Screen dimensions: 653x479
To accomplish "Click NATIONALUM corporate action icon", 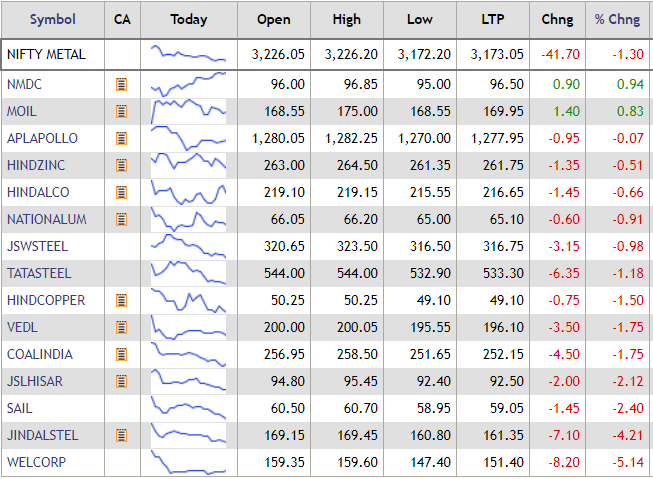I will point(122,219).
